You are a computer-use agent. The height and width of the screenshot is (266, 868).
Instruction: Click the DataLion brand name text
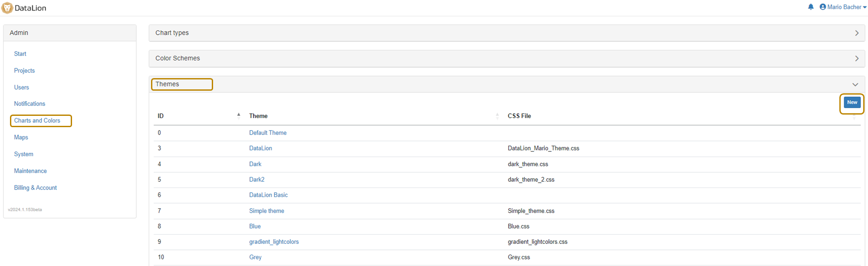30,8
